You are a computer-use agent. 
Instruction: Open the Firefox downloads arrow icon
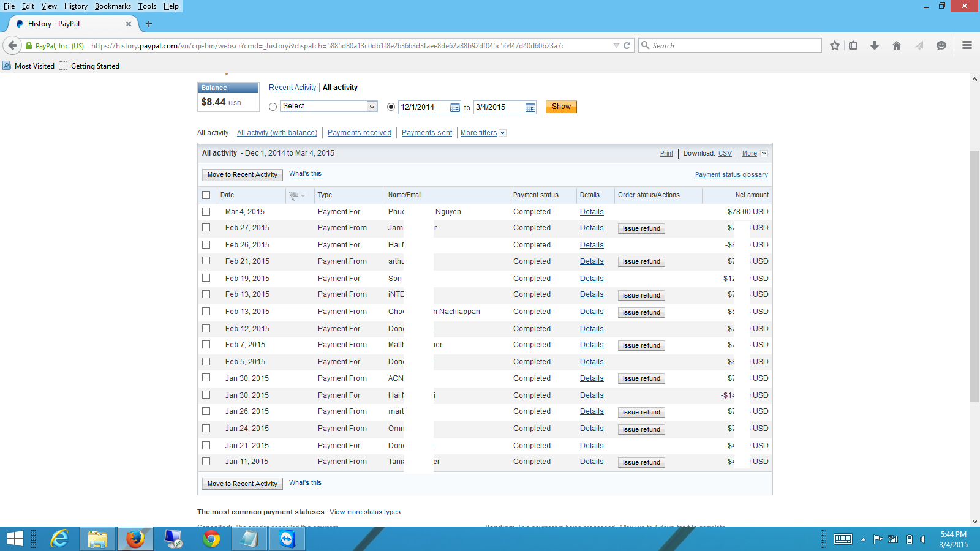pos(875,45)
